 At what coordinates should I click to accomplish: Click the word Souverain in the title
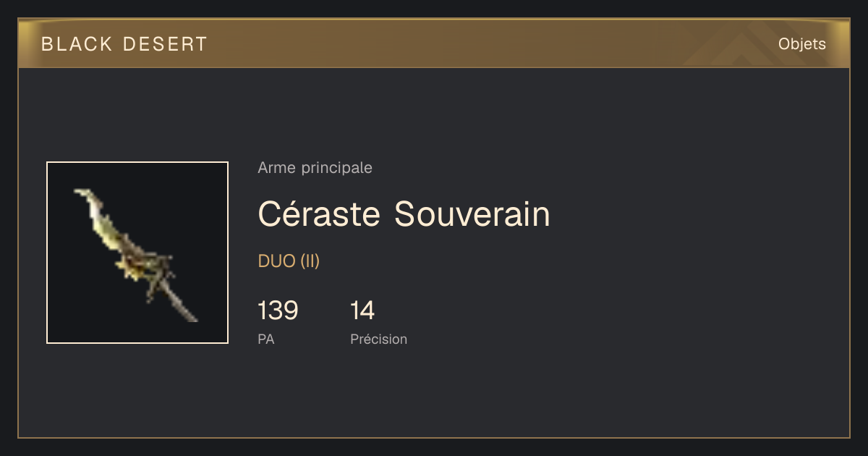click(472, 214)
